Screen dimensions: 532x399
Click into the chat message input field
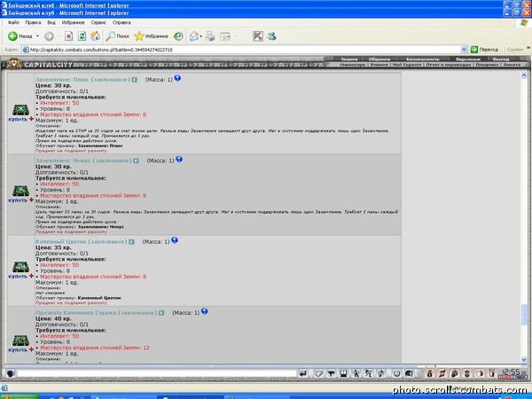(157, 373)
